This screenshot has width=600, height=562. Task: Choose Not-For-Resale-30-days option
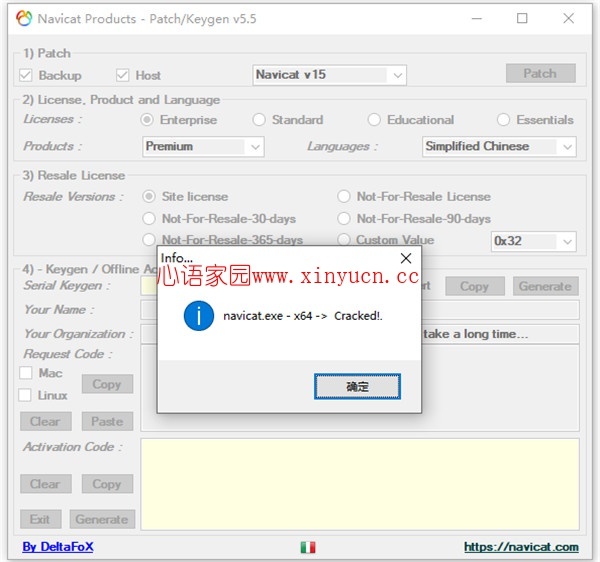coord(149,219)
